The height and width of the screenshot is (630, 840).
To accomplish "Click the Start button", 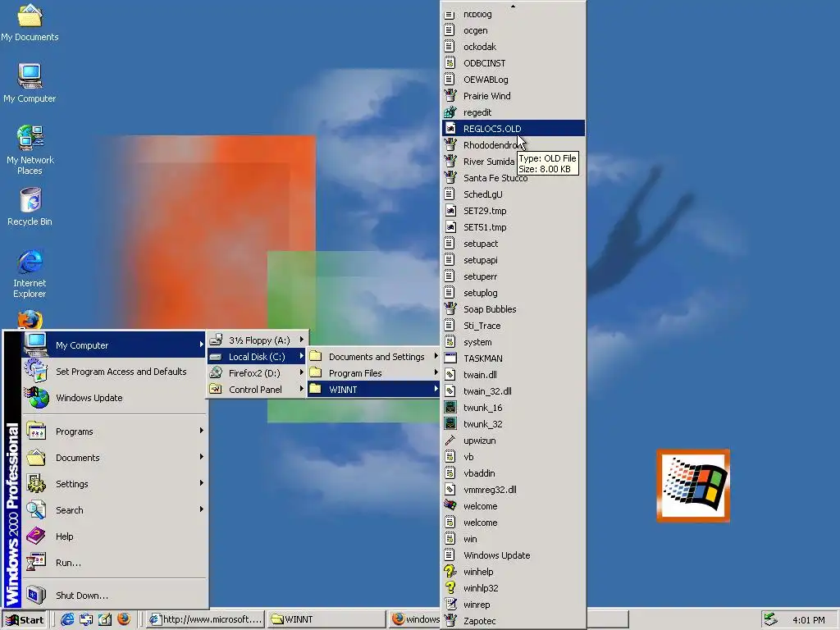I will 25,620.
